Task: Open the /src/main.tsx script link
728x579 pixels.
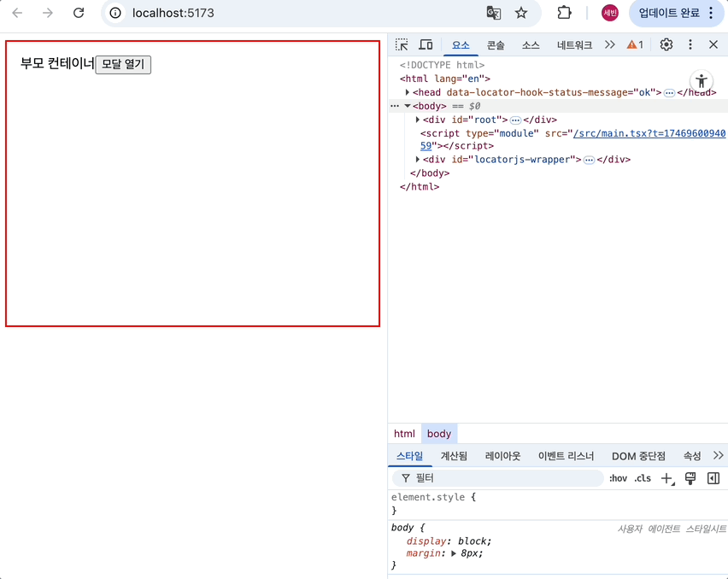Action: pos(649,133)
